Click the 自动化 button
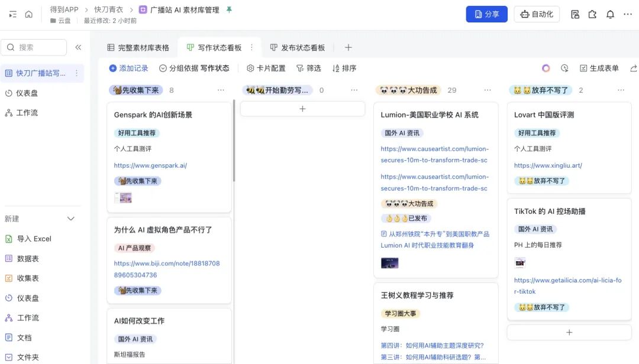 click(x=537, y=14)
